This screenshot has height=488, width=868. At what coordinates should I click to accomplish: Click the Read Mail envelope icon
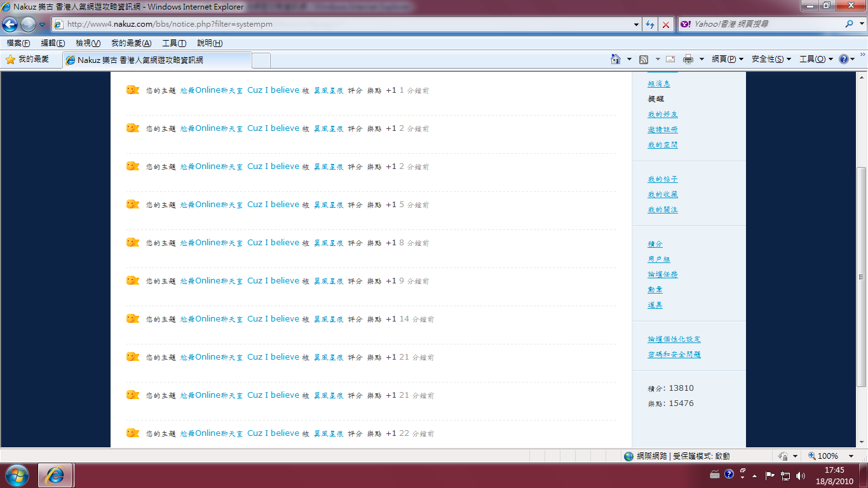tap(670, 59)
